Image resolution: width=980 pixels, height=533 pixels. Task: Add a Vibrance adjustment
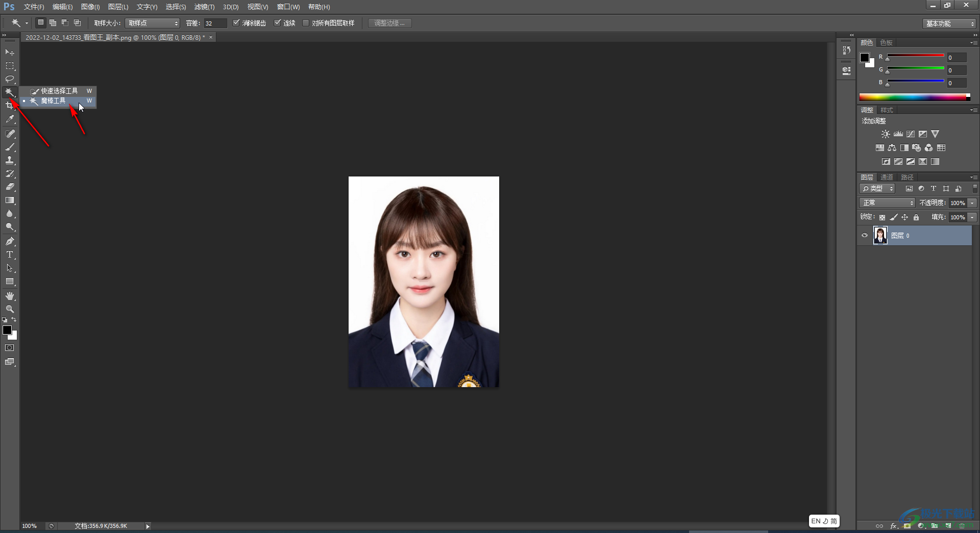[x=935, y=134]
